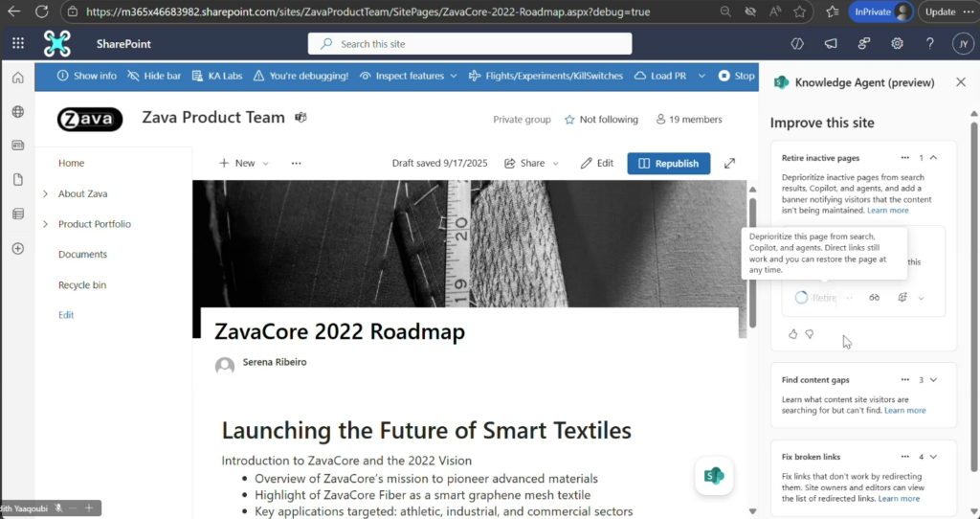Select Documents in the site navigation

82,255
